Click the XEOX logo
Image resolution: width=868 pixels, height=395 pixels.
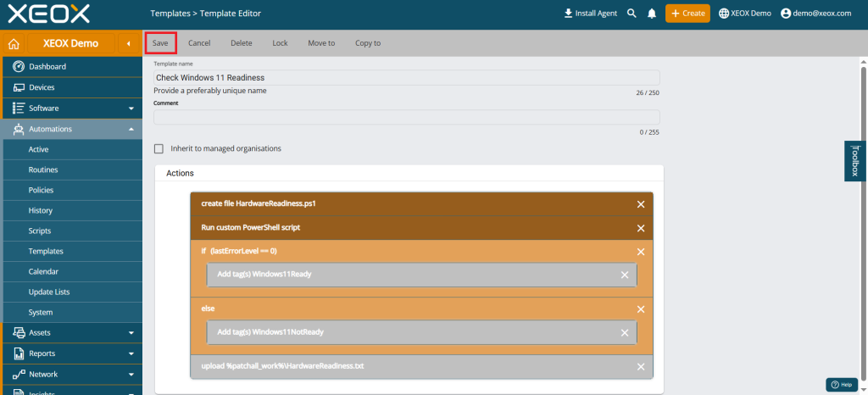[48, 14]
